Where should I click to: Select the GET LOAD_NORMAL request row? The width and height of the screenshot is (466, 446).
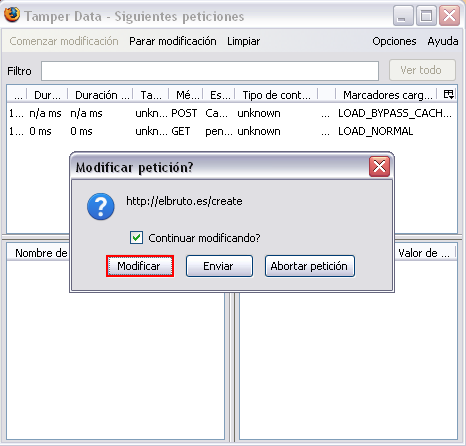tap(231, 131)
